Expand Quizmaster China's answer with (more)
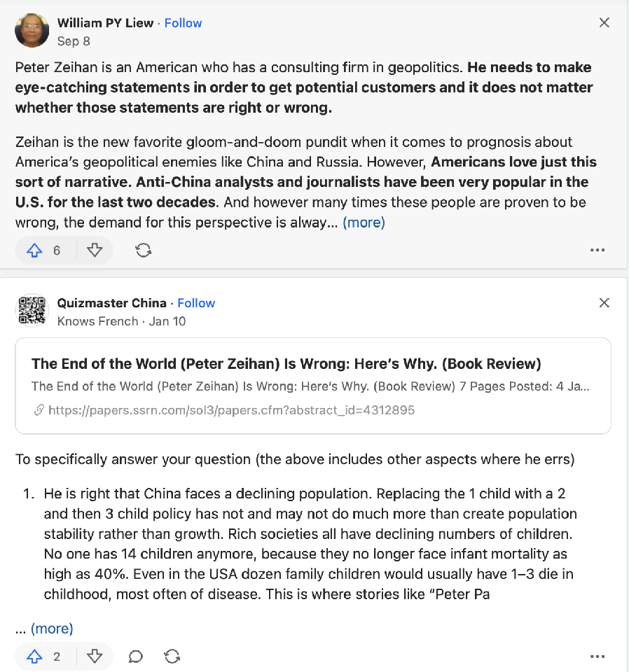The height and width of the screenshot is (672, 629). point(52,628)
